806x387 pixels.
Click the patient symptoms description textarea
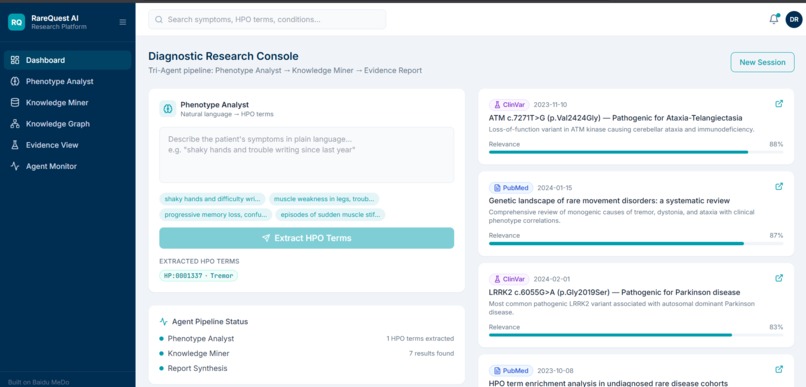point(306,155)
